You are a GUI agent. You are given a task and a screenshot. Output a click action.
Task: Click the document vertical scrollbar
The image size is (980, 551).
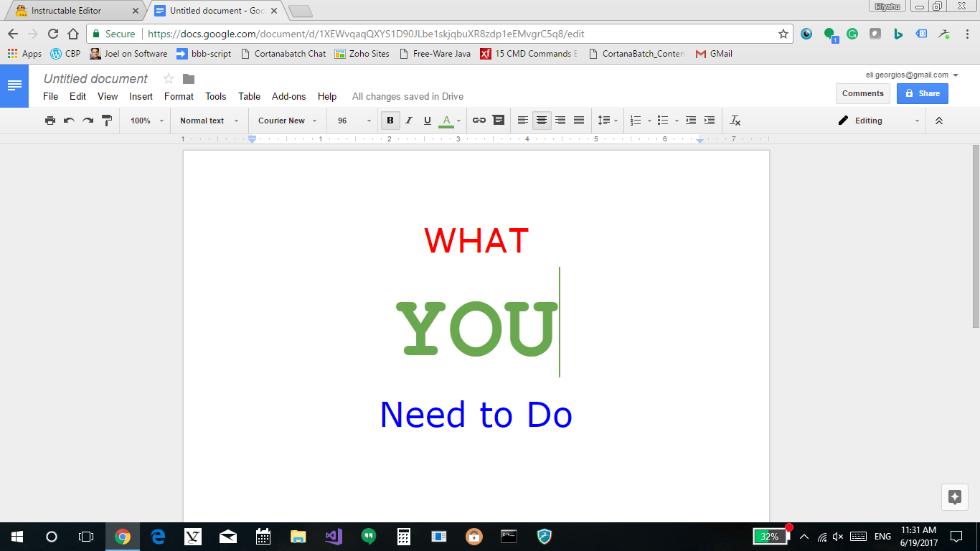point(976,237)
